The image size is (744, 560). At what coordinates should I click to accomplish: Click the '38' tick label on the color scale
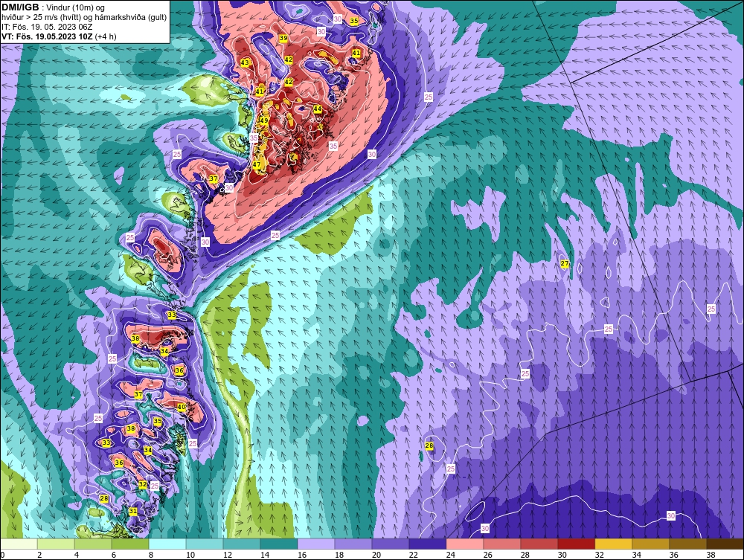click(x=711, y=555)
